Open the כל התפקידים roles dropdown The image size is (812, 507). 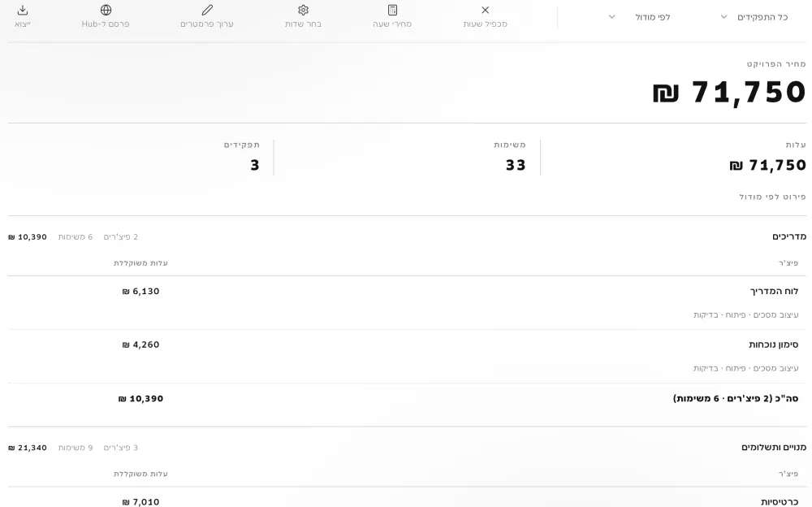[755, 17]
